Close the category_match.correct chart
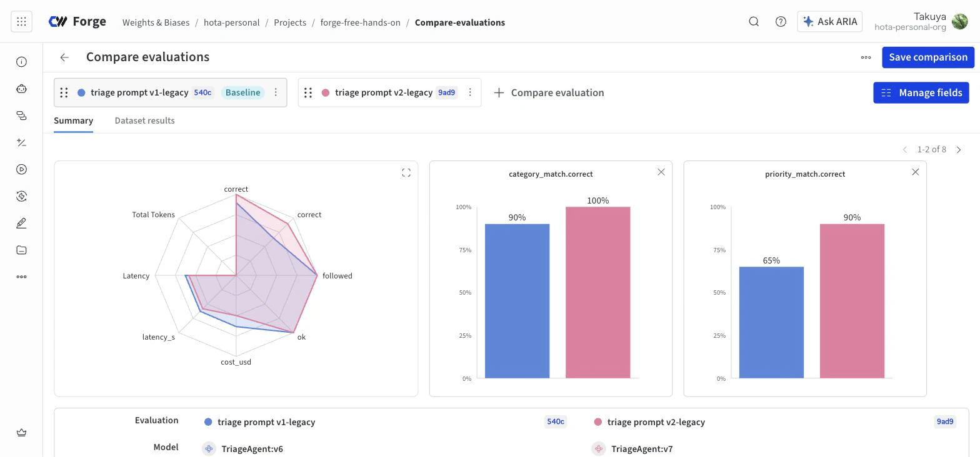Image resolution: width=980 pixels, height=457 pixels. pyautogui.click(x=661, y=172)
